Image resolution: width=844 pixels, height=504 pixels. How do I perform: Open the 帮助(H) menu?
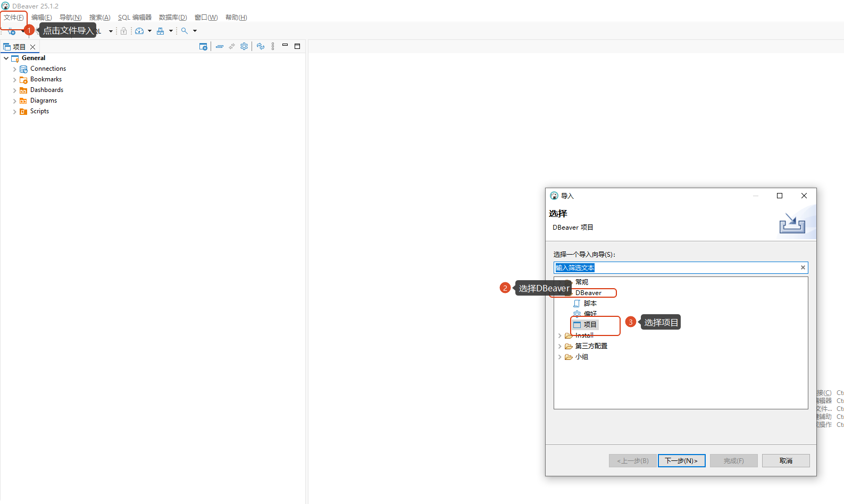236,18
